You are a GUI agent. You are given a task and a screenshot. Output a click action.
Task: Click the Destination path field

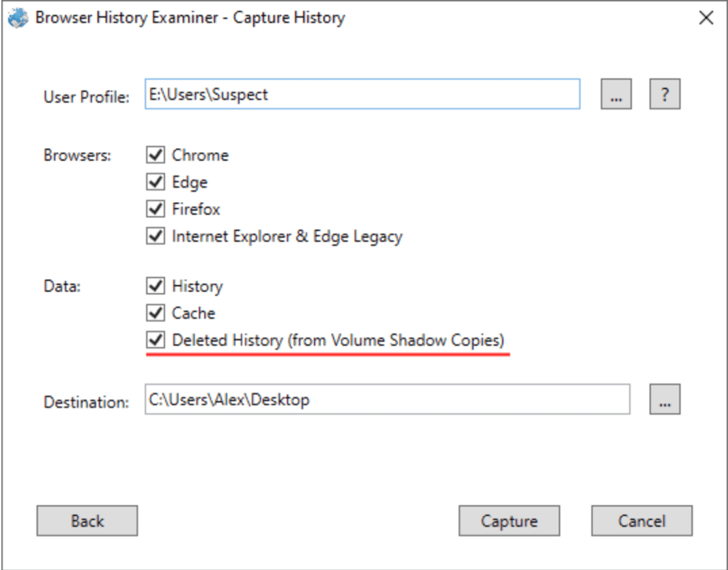pyautogui.click(x=388, y=400)
